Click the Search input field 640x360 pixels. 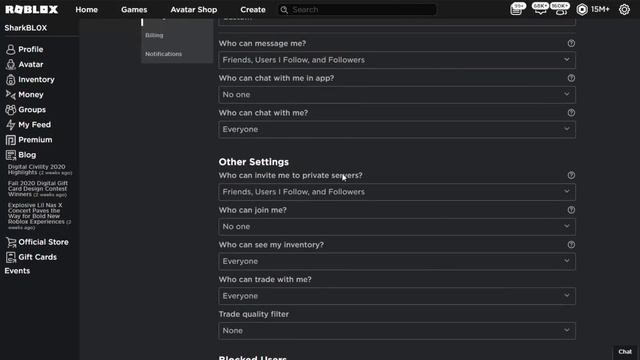pos(363,10)
